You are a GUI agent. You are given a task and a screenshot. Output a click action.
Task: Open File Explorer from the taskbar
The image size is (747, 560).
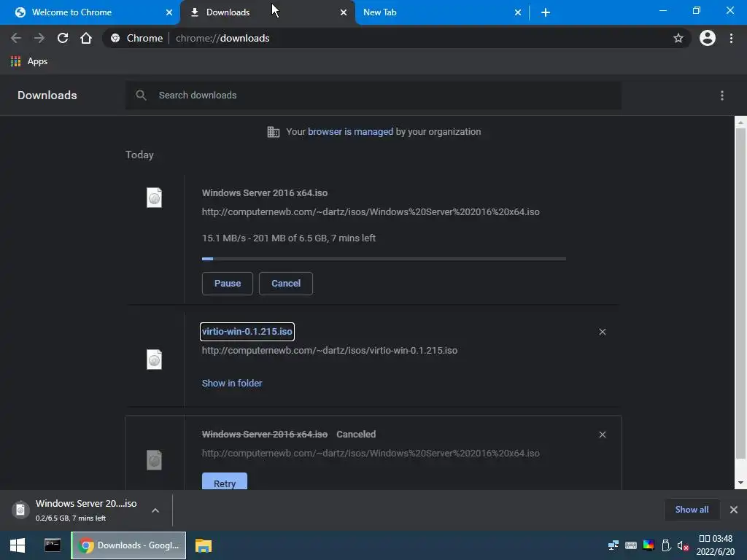point(204,545)
